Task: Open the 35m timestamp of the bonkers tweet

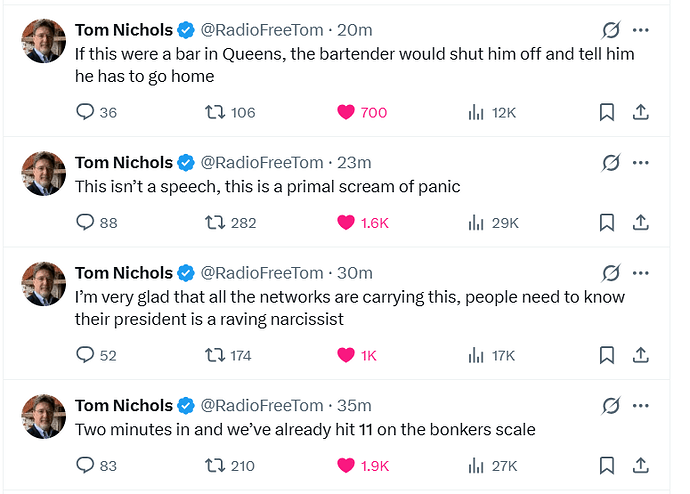Action: point(356,405)
